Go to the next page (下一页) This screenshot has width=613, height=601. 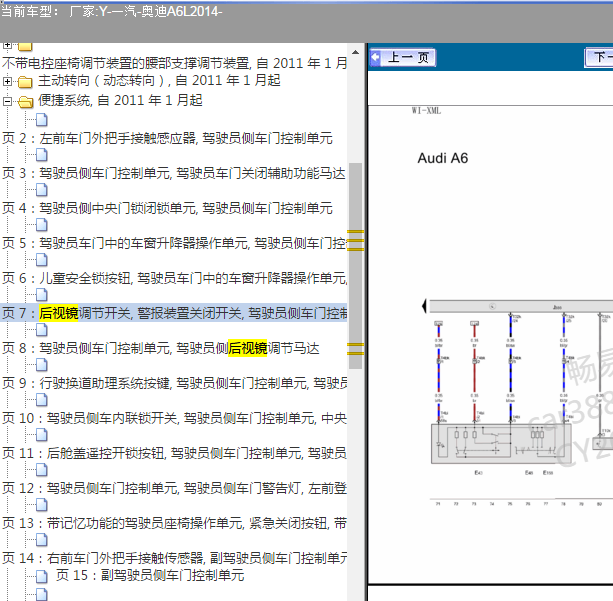tap(599, 58)
